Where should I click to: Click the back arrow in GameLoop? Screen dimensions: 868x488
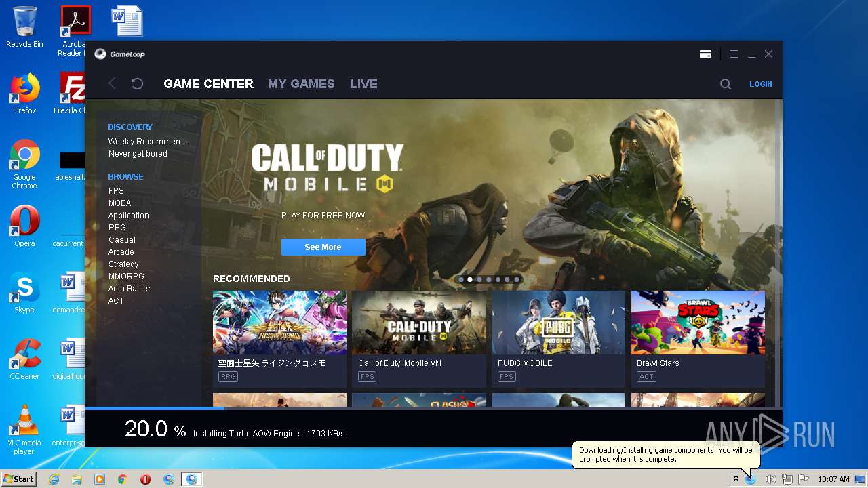click(112, 83)
